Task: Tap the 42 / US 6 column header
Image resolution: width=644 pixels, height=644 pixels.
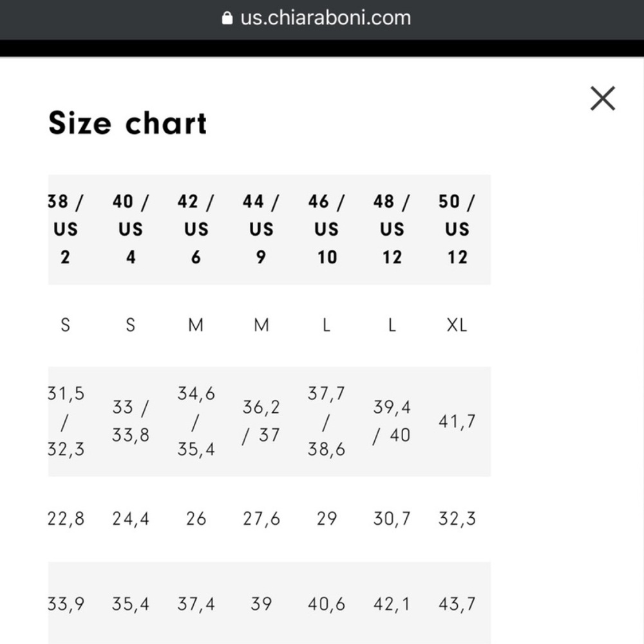Action: pyautogui.click(x=196, y=229)
